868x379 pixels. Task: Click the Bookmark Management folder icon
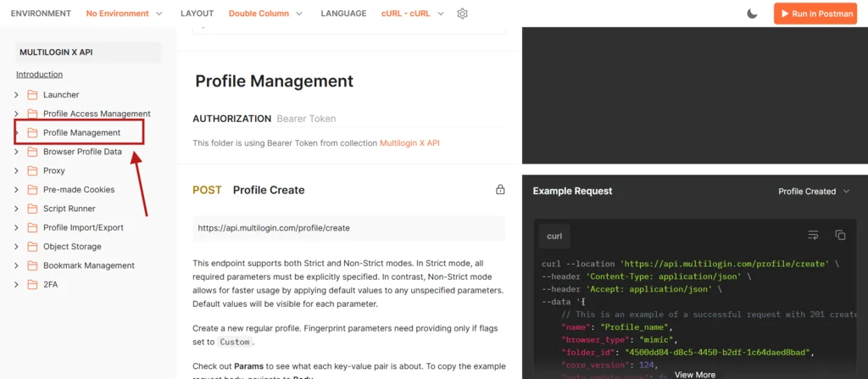click(x=32, y=265)
